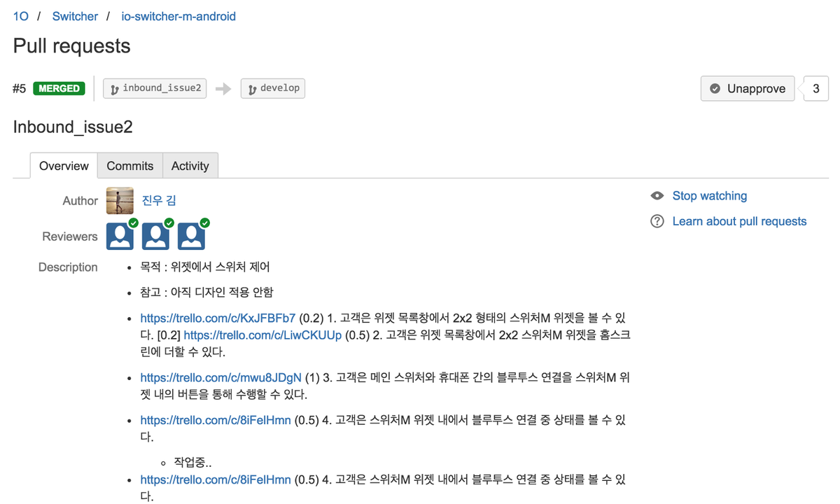Go to the Switcher breadcrumb link

click(x=75, y=16)
